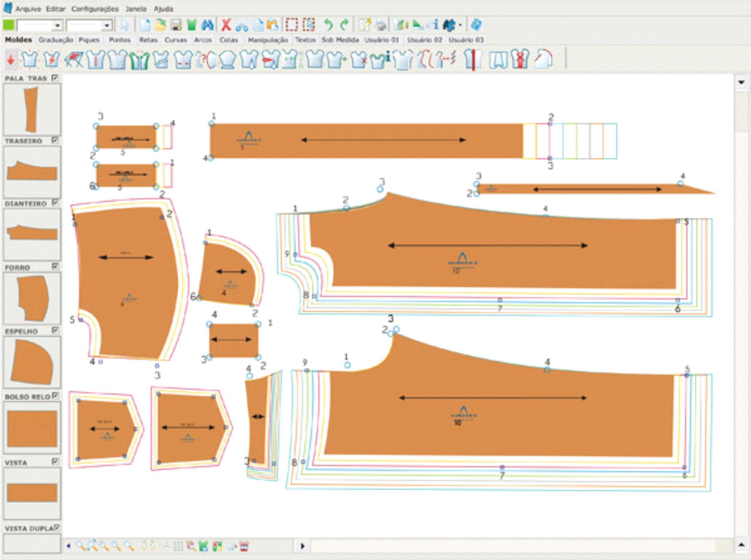Click the printer icon in toolbar
Image resolution: width=751 pixels, height=560 pixels.
click(x=381, y=25)
